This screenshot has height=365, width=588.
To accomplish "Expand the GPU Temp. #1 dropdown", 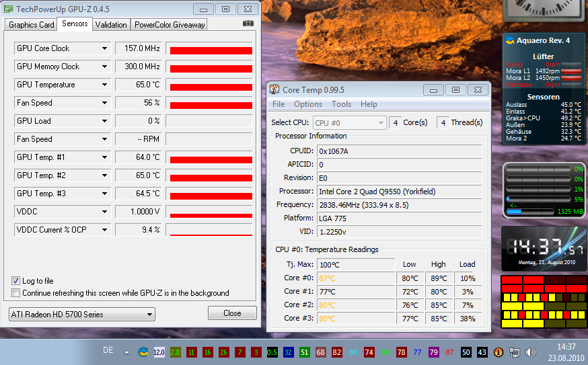I will coord(105,157).
